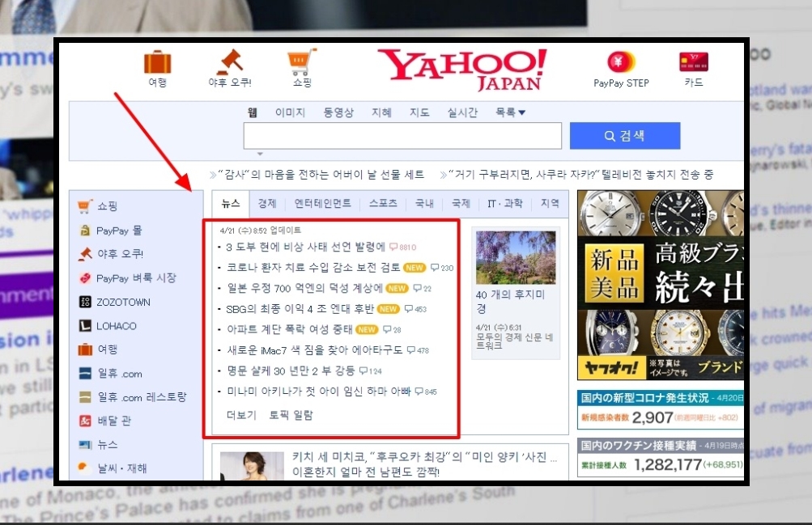The image size is (812, 525).
Task: Click the ZOZOTOWN sidebar text link
Action: [x=123, y=302]
